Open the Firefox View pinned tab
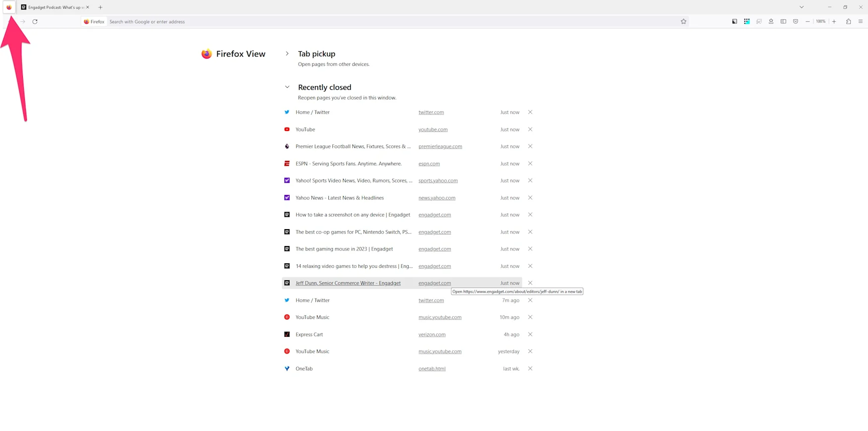This screenshot has width=868, height=431. pos(9,7)
